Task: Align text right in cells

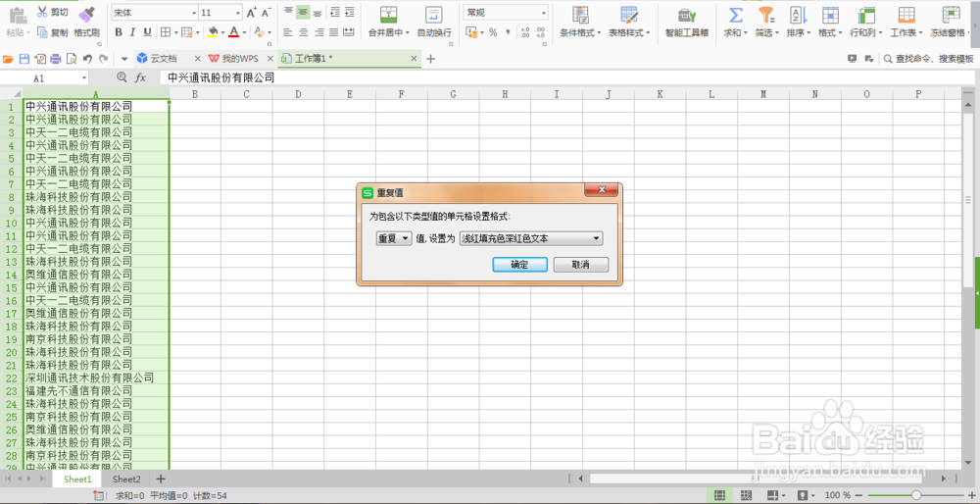Action: coord(318,32)
